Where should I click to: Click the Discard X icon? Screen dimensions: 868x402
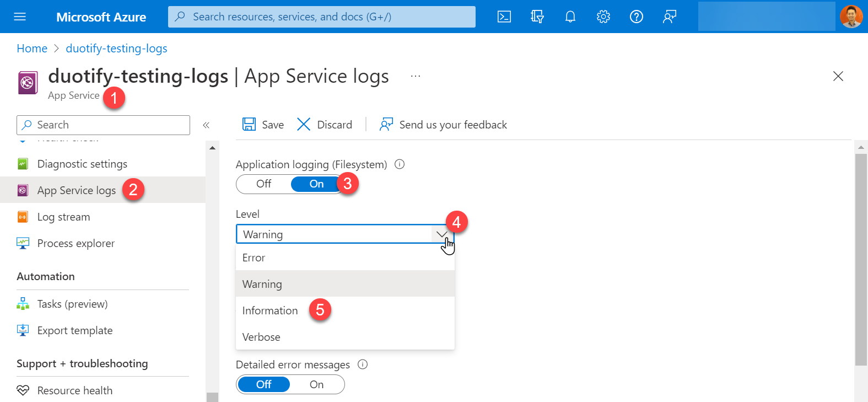(x=304, y=124)
